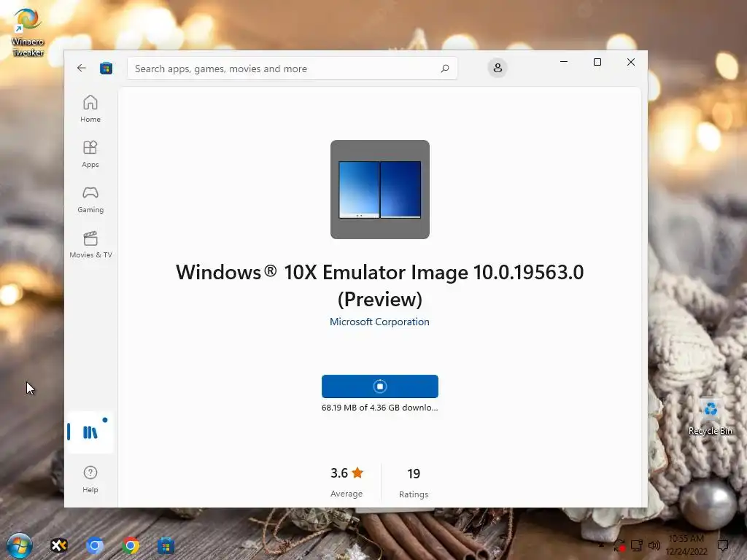The image size is (747, 560).
Task: Open the Microsoft Corporation publisher link
Action: (x=379, y=322)
